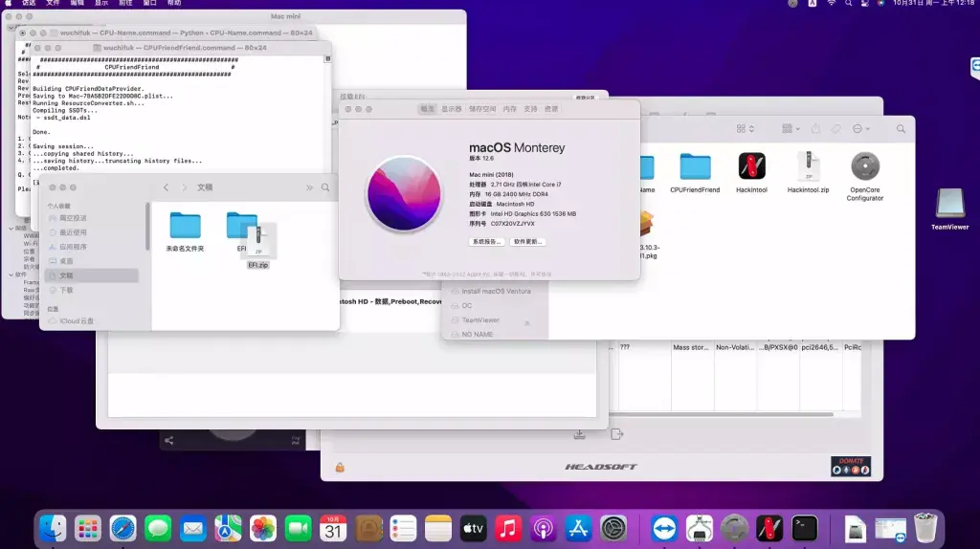Switch to 支持 tab in About This Mac

click(x=530, y=109)
